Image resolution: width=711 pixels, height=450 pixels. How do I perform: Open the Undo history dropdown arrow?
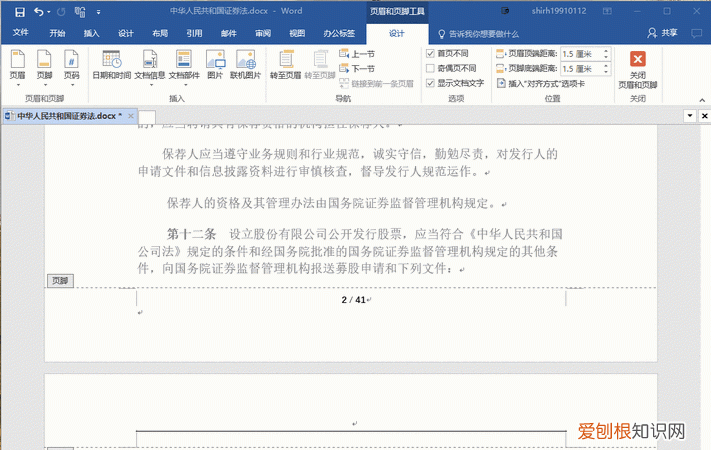point(49,12)
